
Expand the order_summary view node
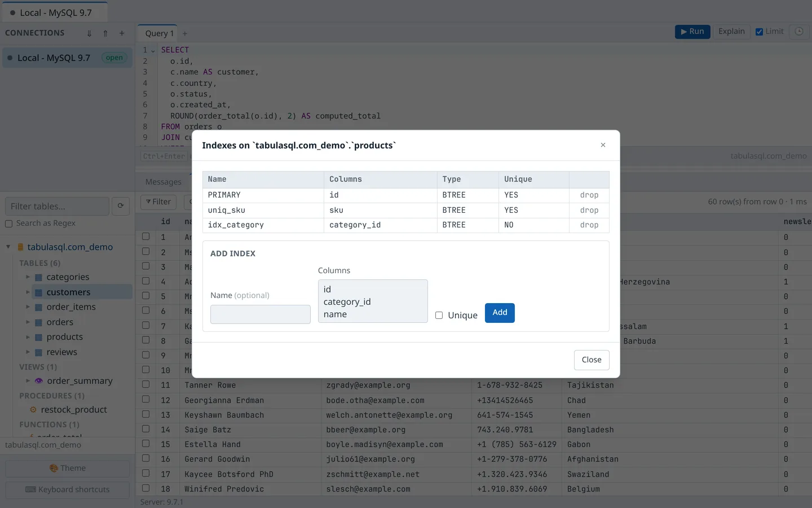pyautogui.click(x=28, y=381)
